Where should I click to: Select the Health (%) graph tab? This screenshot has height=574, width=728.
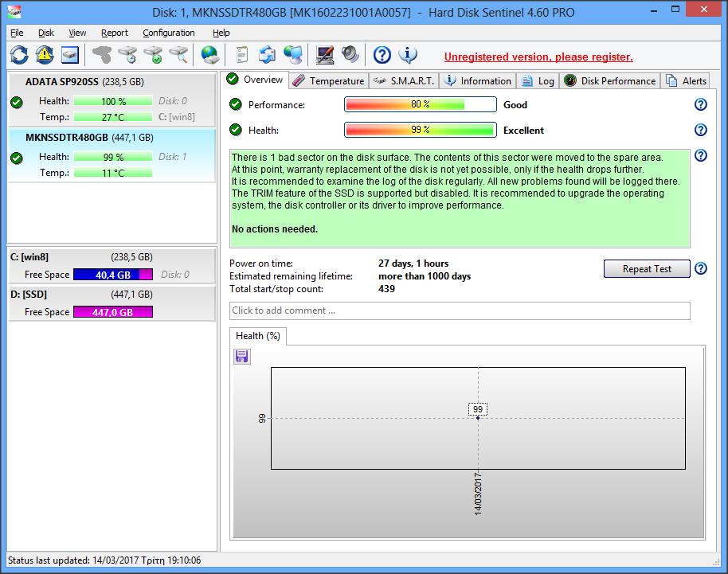258,336
